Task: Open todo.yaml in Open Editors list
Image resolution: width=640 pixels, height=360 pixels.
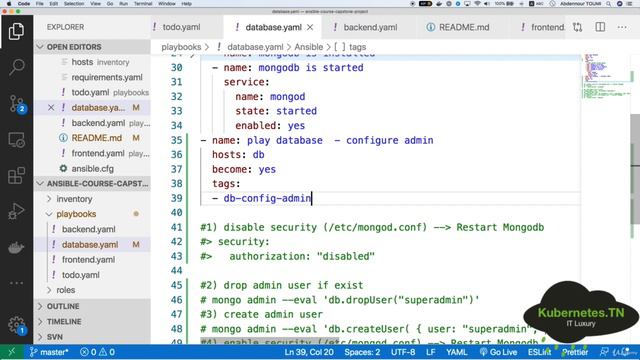Action: point(92,92)
